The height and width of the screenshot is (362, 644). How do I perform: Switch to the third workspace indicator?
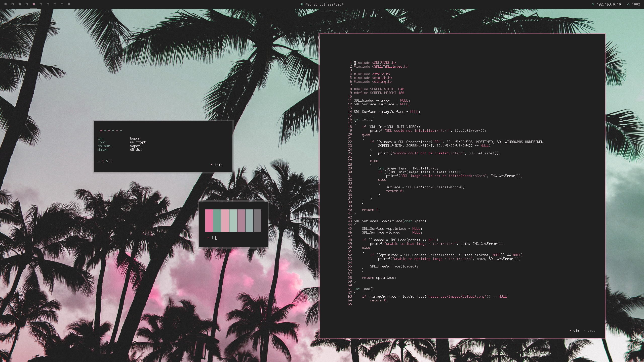20,4
